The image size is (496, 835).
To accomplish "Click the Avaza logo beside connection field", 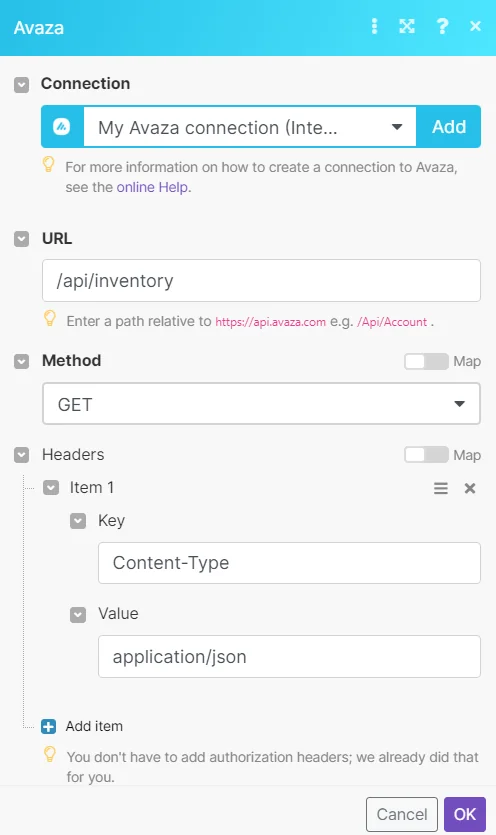I will pyautogui.click(x=62, y=127).
